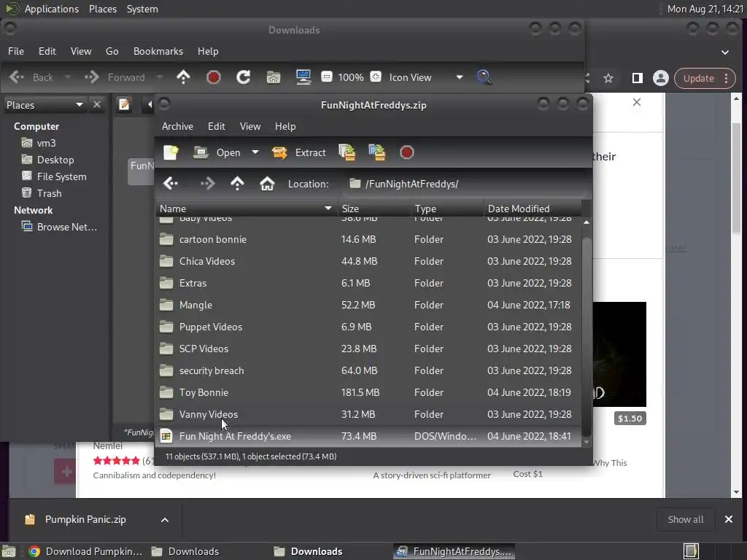
Task: Close the Places sidebar pane
Action: tap(97, 104)
